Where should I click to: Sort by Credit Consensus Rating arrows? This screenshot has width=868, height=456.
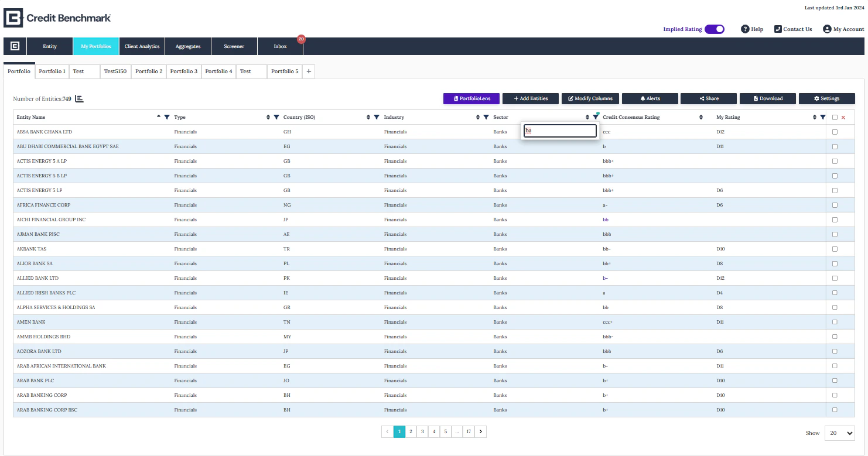701,117
